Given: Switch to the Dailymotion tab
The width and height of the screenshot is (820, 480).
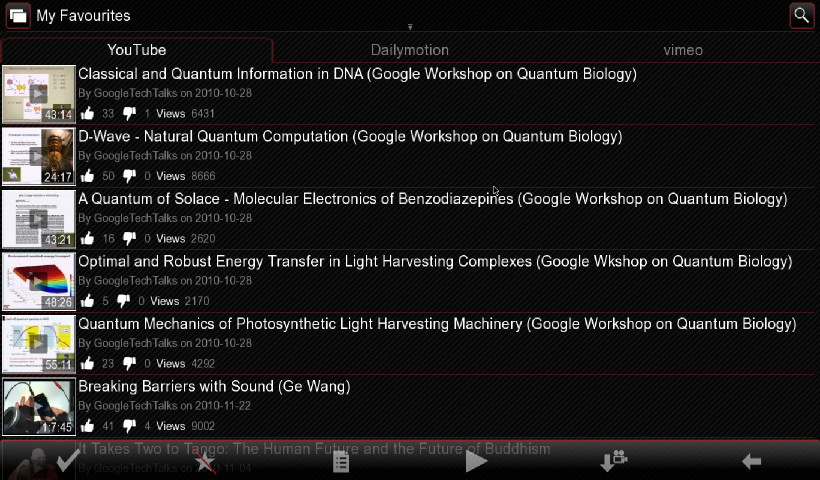Looking at the screenshot, I should pos(409,50).
